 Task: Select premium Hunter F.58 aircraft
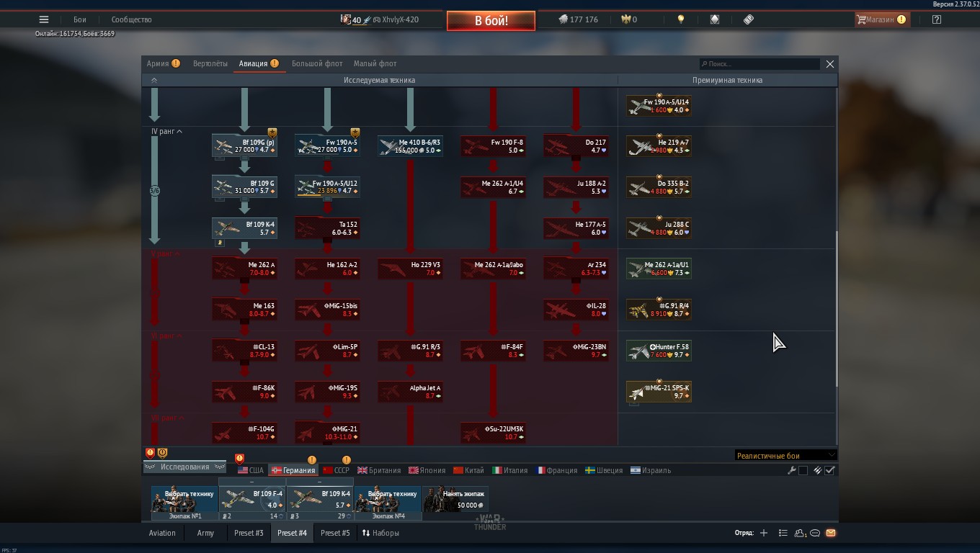659,351
